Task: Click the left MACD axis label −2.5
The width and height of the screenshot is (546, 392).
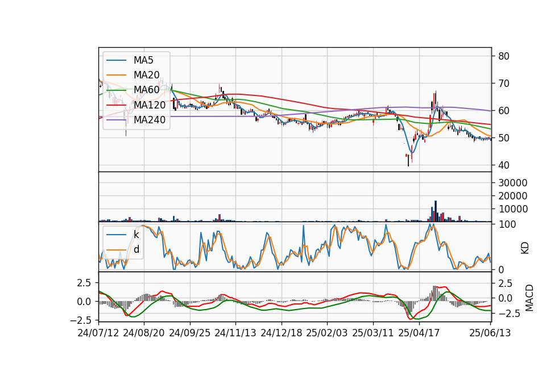Action: (x=80, y=319)
